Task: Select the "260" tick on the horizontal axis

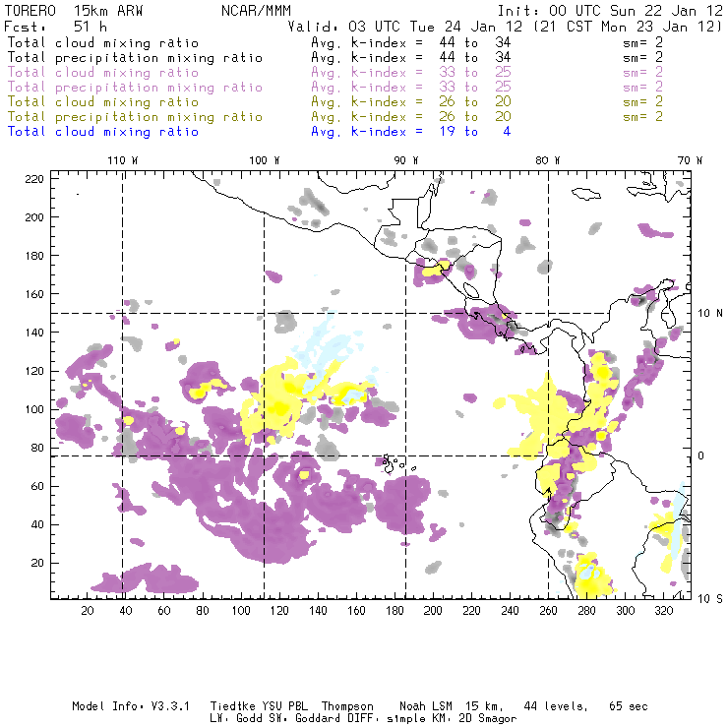Action: point(548,611)
